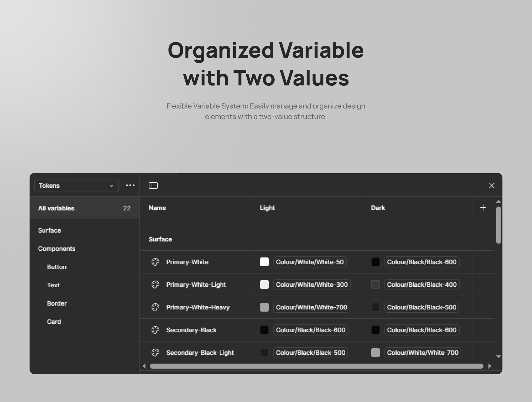Screen dimensions: 532x402
Task: Click the white Light swatch for Primary-White
Action: 264,262
